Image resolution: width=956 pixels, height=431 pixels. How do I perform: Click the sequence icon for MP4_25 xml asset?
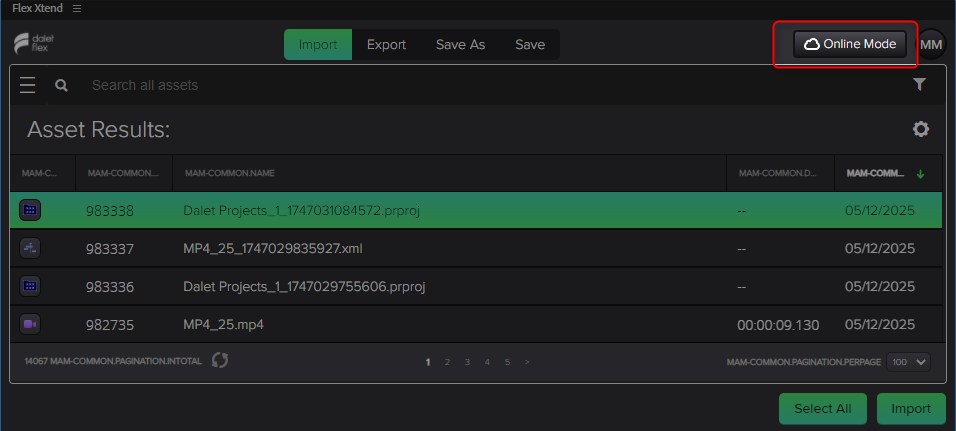(x=30, y=248)
